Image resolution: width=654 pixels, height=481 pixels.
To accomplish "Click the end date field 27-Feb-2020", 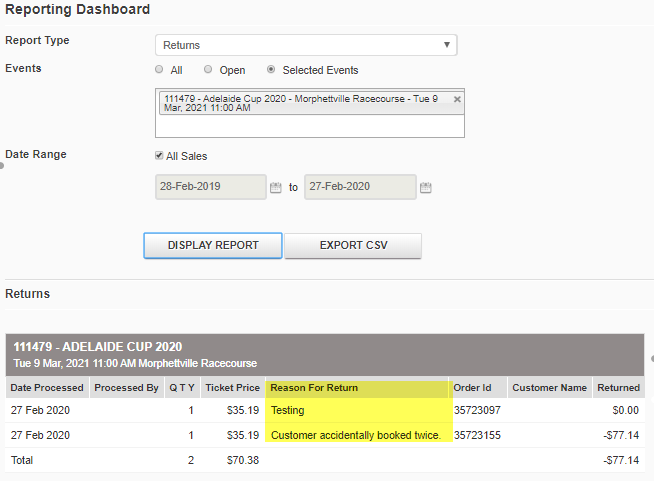I will [360, 186].
